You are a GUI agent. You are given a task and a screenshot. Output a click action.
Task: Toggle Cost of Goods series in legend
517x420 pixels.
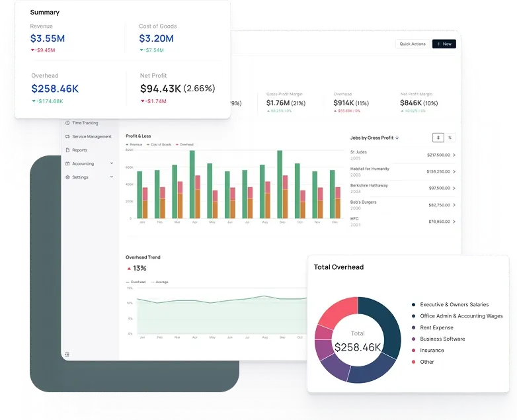tap(159, 144)
